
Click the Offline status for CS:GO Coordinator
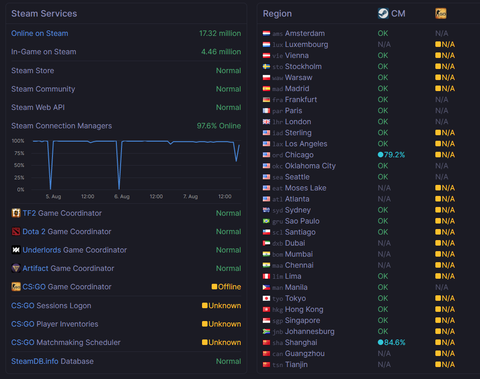[x=226, y=287]
